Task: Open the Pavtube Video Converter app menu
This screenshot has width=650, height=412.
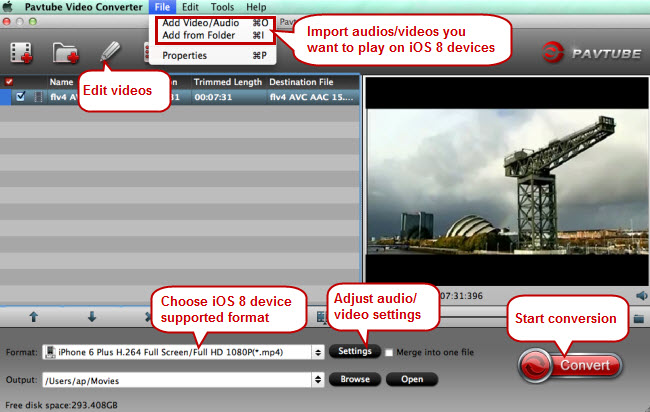Action: 83,7
